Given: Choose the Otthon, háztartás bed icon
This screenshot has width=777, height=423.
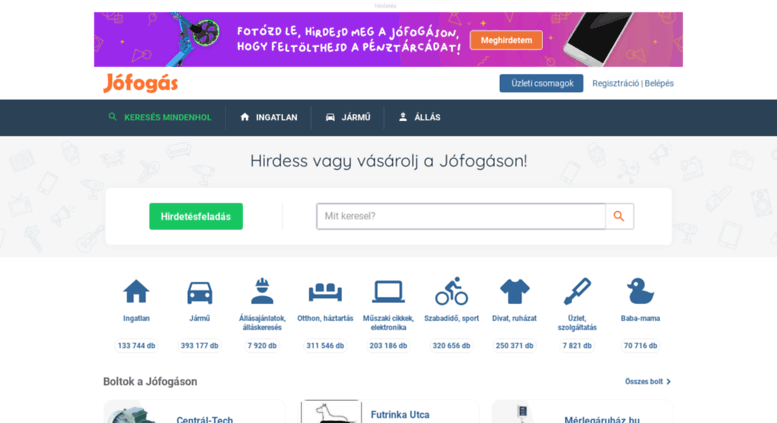Looking at the screenshot, I should coord(325,292).
